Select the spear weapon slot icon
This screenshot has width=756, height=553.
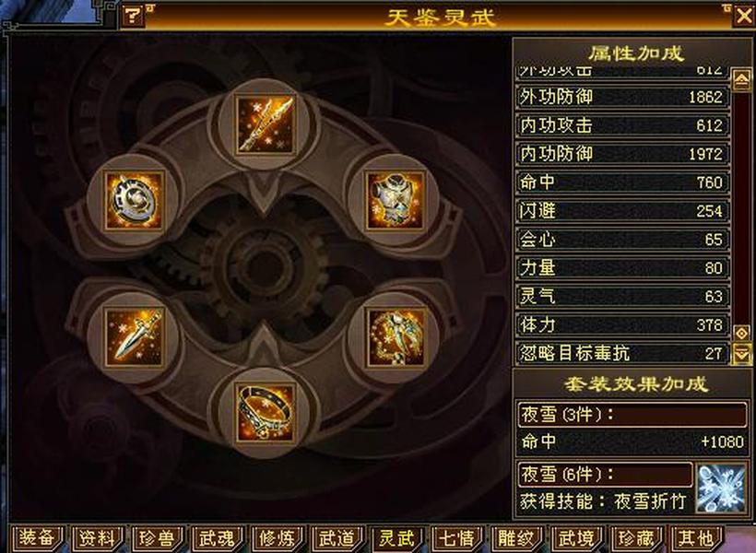point(265,124)
